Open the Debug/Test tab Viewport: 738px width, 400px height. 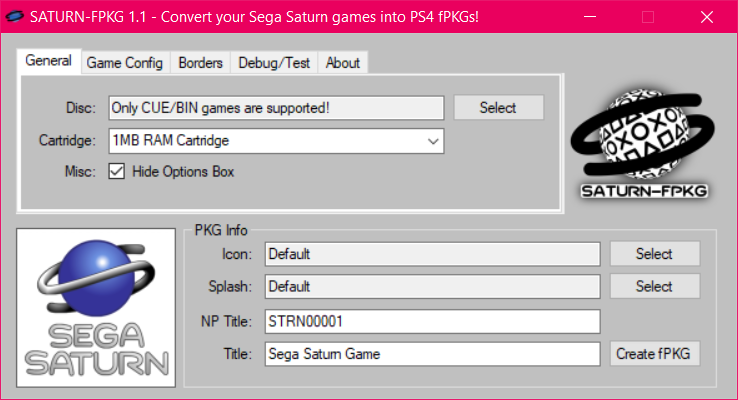(274, 62)
